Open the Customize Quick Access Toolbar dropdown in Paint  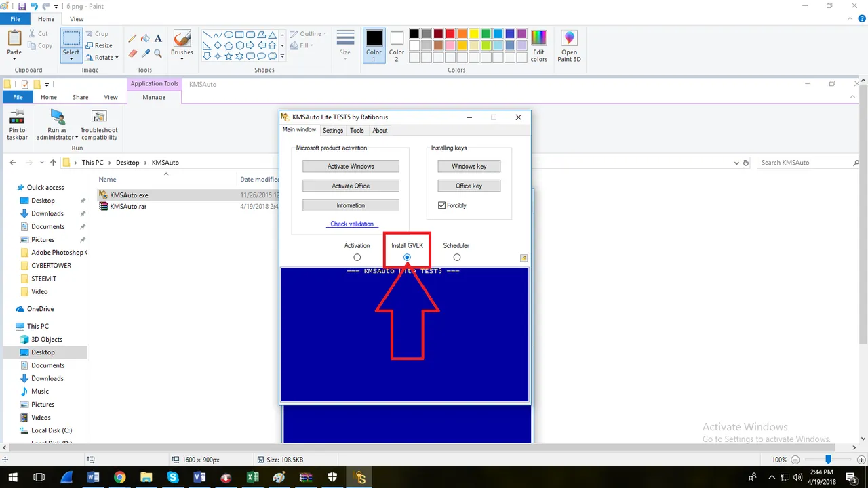pyautogui.click(x=56, y=7)
